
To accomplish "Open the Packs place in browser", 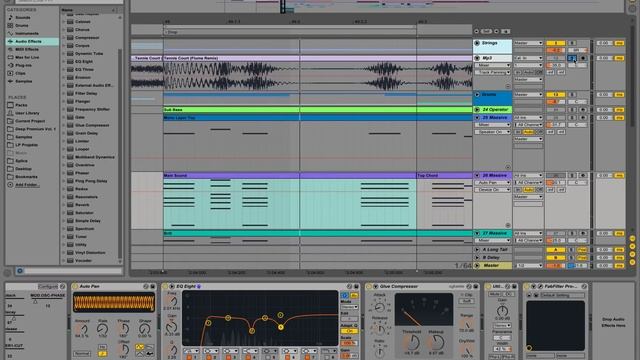I will (x=21, y=105).
